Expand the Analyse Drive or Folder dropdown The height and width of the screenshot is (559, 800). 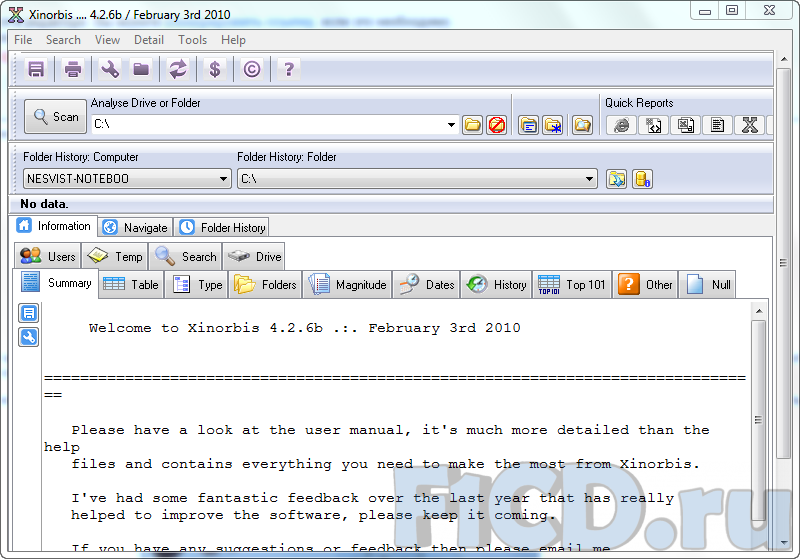click(x=451, y=124)
